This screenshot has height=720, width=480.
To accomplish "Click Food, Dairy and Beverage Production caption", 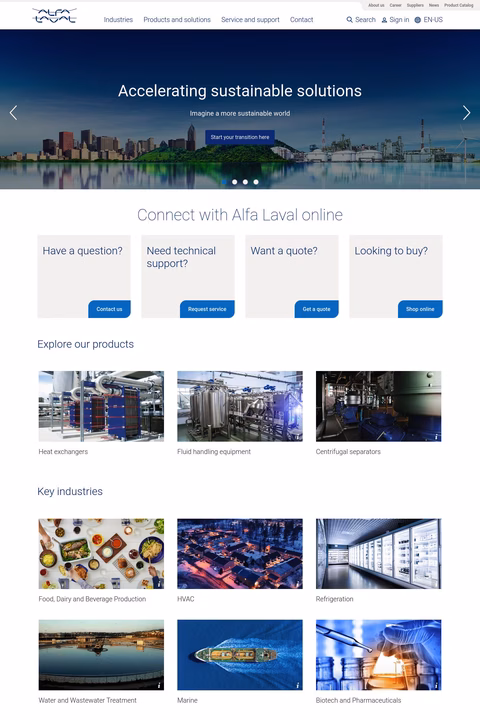I will (92, 599).
